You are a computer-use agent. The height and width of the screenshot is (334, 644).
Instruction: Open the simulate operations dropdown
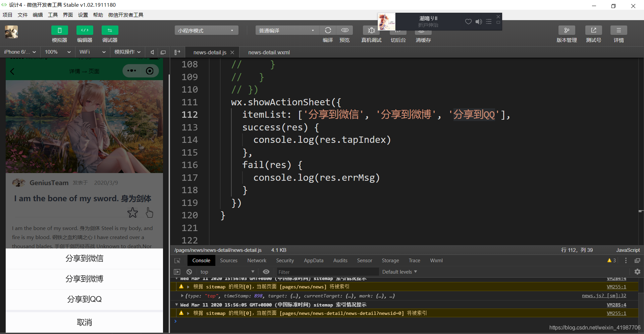click(127, 52)
